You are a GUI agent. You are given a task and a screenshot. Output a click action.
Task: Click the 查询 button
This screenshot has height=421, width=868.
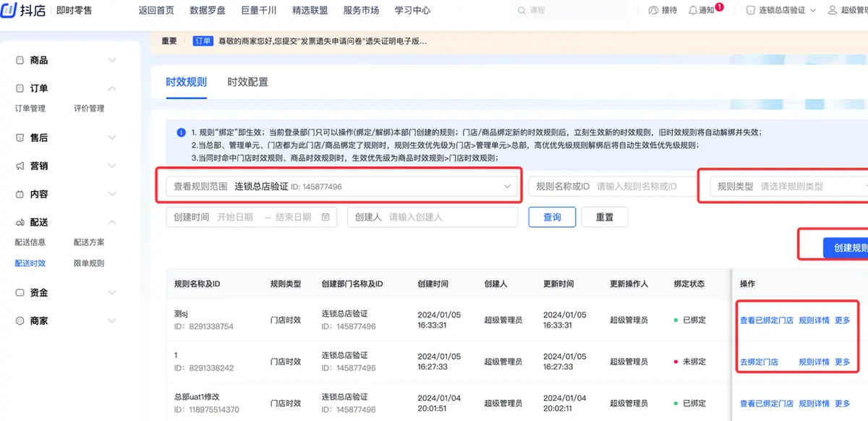coord(552,217)
